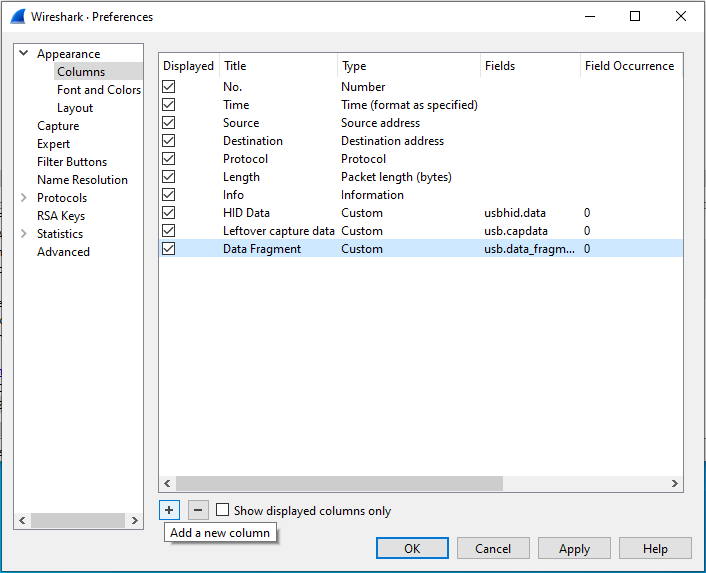Click the minus icon to remove column
Screen dimensions: 706x573
pyautogui.click(x=198, y=510)
